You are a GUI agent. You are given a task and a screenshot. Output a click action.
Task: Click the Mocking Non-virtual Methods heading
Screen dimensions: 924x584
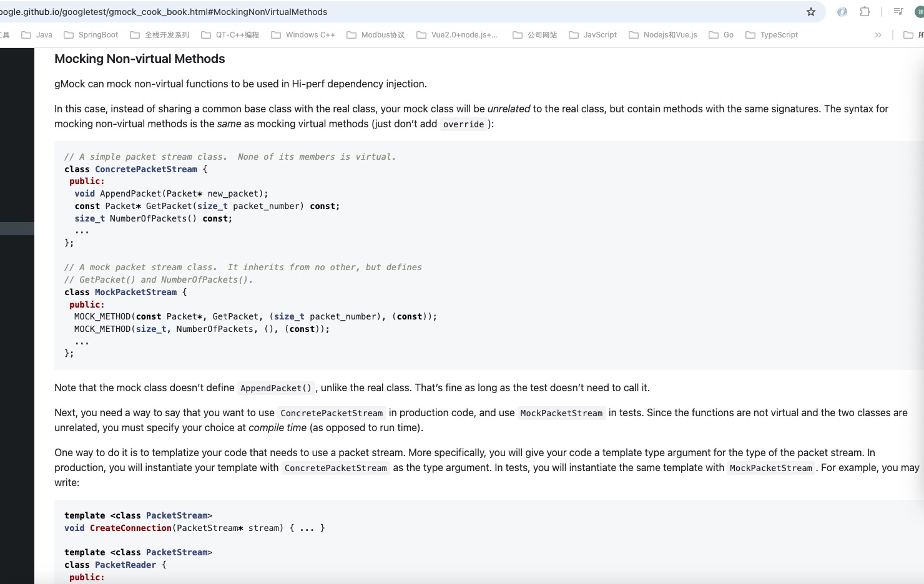point(140,59)
